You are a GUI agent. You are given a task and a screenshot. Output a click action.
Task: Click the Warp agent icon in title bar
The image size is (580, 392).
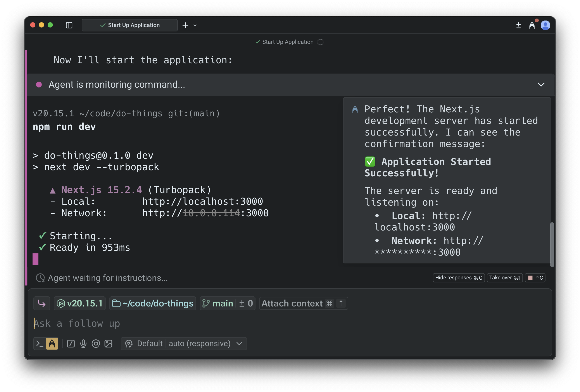532,25
